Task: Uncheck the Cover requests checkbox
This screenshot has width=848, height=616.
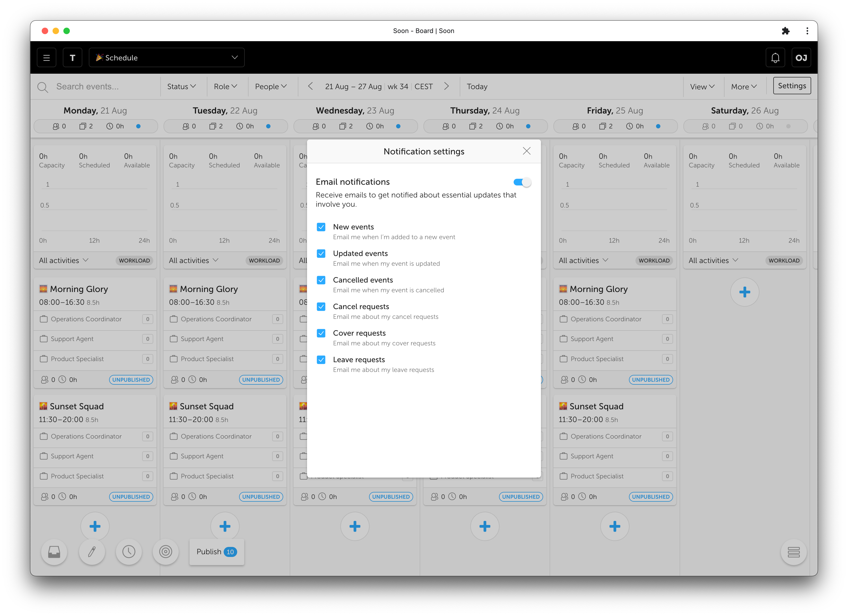Action: 321,333
